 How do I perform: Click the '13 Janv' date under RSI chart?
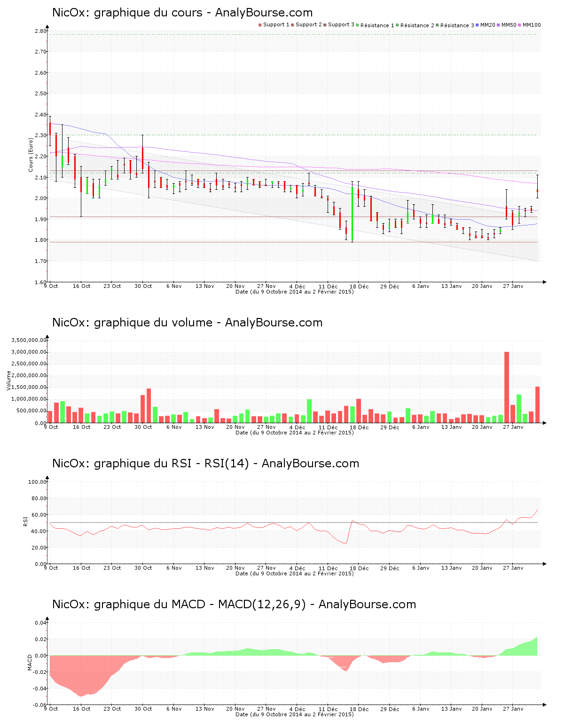click(452, 568)
